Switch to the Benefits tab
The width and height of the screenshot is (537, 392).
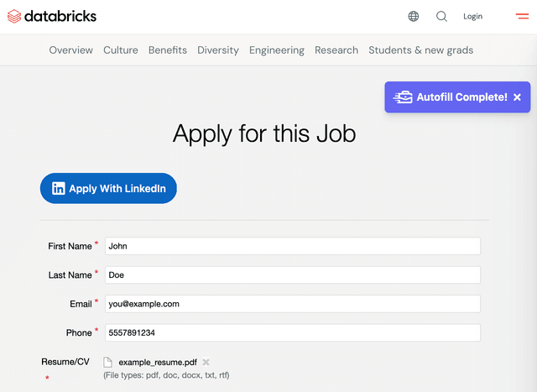pyautogui.click(x=168, y=50)
